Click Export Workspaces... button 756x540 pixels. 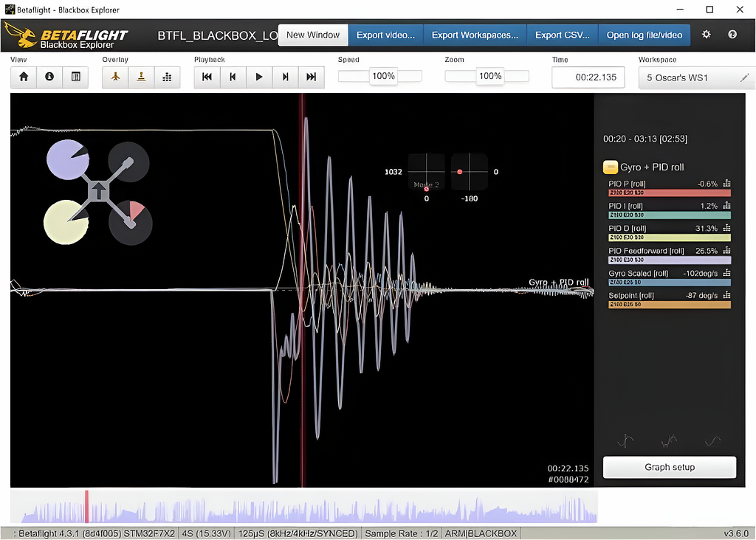pyautogui.click(x=475, y=35)
